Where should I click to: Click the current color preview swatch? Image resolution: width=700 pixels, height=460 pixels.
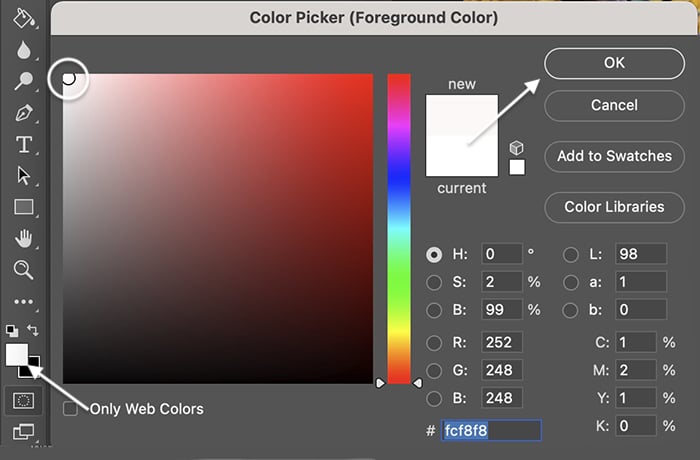click(x=462, y=156)
